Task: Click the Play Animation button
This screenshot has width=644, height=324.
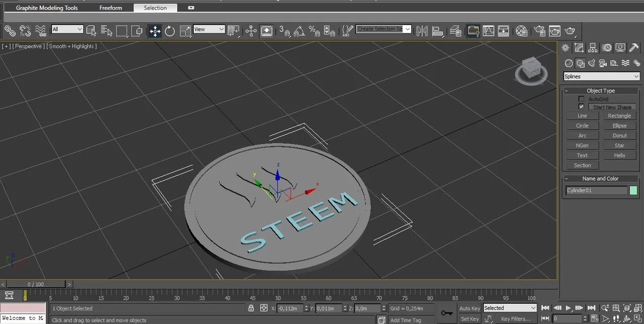Action: pyautogui.click(x=569, y=308)
